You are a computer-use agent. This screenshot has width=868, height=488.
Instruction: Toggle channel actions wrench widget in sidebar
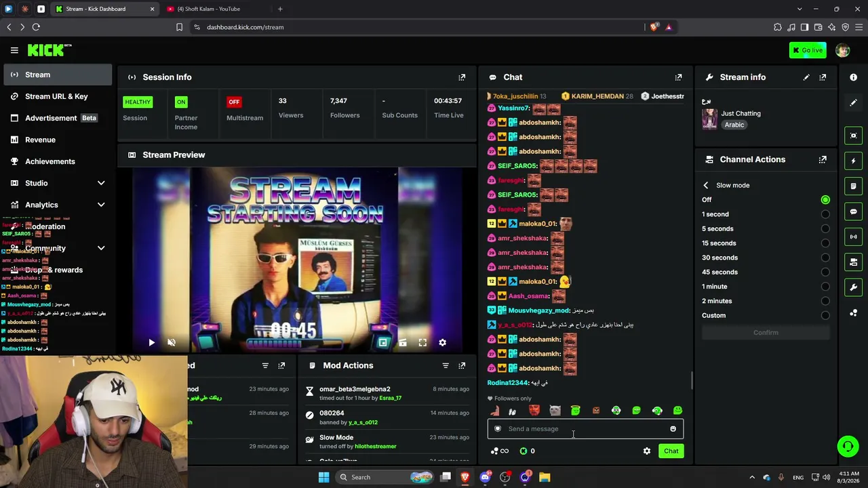pyautogui.click(x=853, y=287)
